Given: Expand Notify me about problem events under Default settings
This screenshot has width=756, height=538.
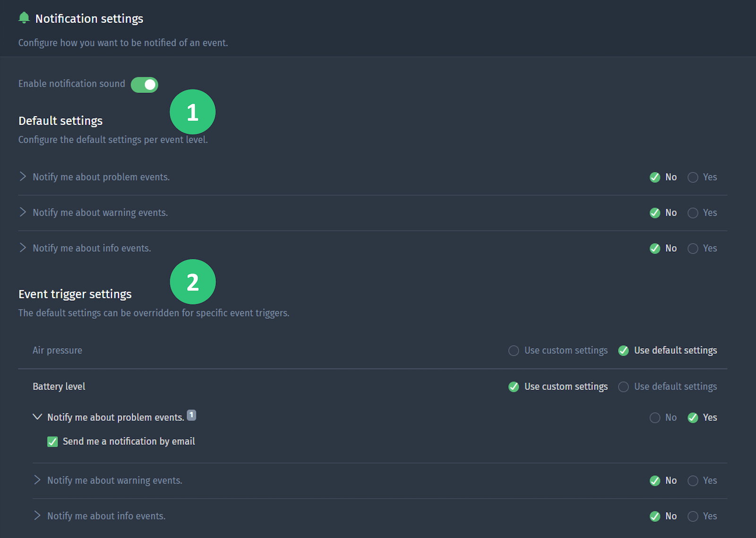Looking at the screenshot, I should (x=22, y=177).
